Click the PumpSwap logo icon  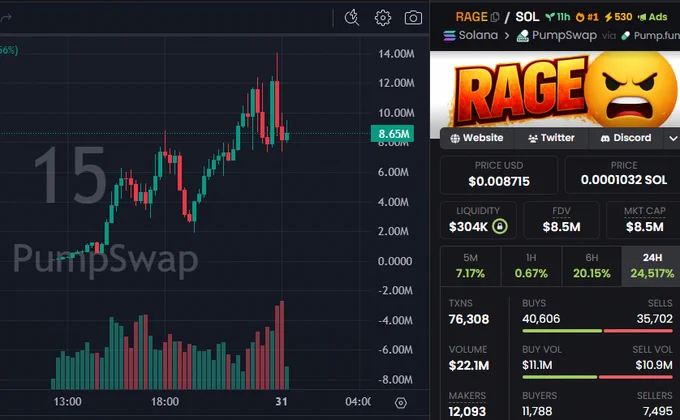523,36
